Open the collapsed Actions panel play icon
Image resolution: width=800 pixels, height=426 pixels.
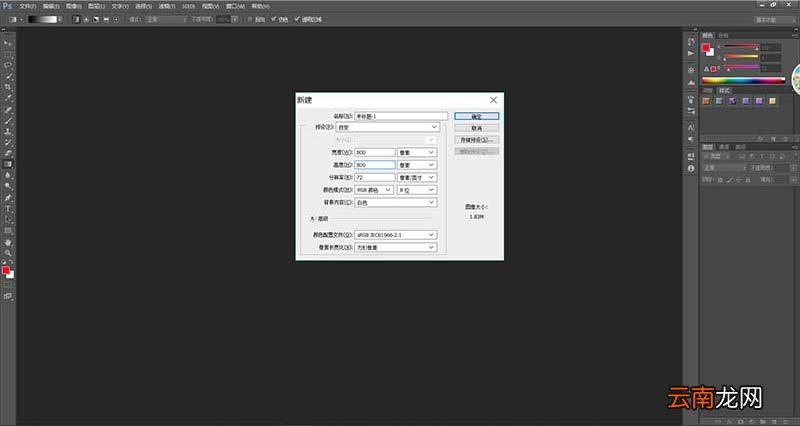tap(691, 53)
